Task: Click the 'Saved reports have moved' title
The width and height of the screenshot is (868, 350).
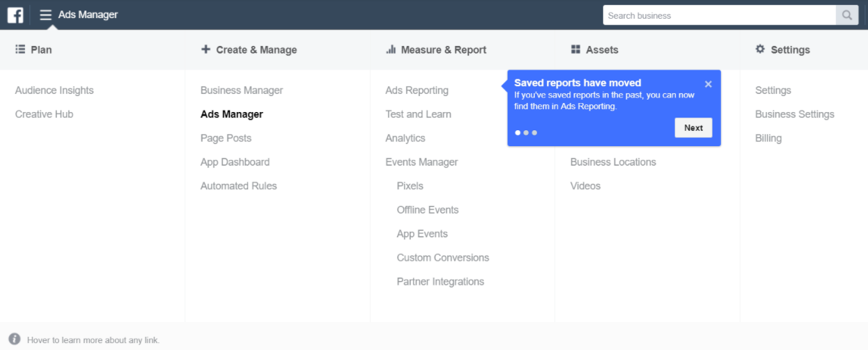Action: [x=578, y=83]
